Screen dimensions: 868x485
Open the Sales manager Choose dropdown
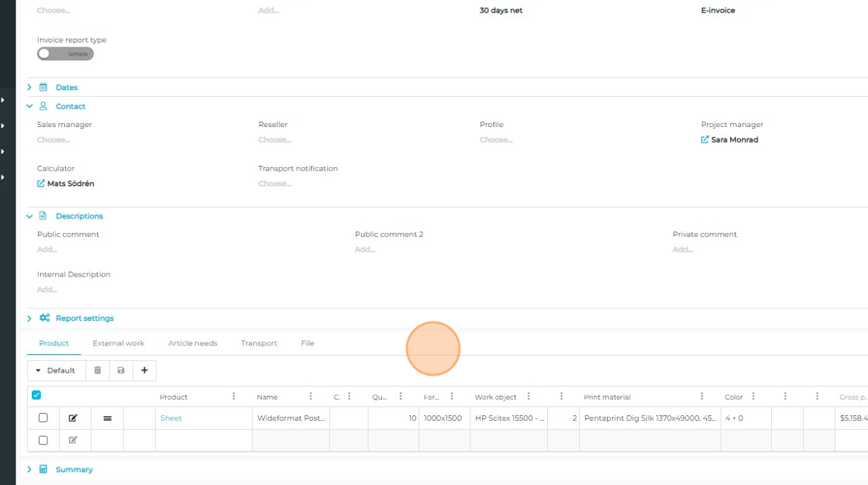(x=53, y=140)
